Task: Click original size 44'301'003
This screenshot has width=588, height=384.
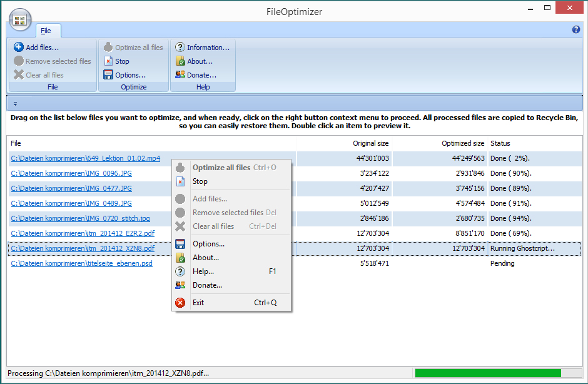Action: [x=372, y=158]
